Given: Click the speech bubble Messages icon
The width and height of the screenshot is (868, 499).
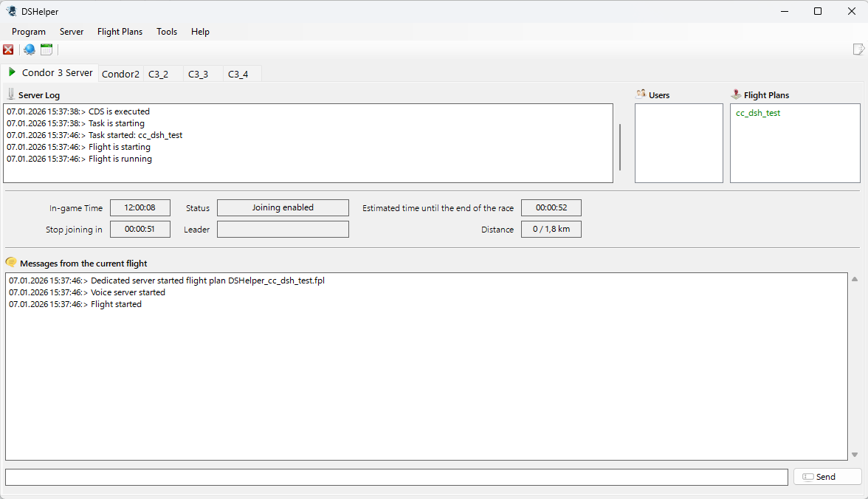Looking at the screenshot, I should click(x=11, y=263).
